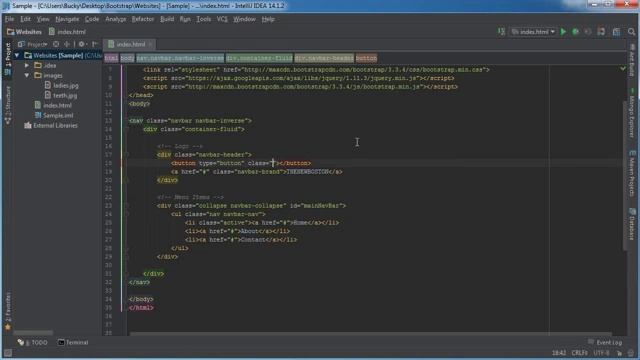The width and height of the screenshot is (640, 360).
Task: Open the Help menu
Action: tap(268, 19)
